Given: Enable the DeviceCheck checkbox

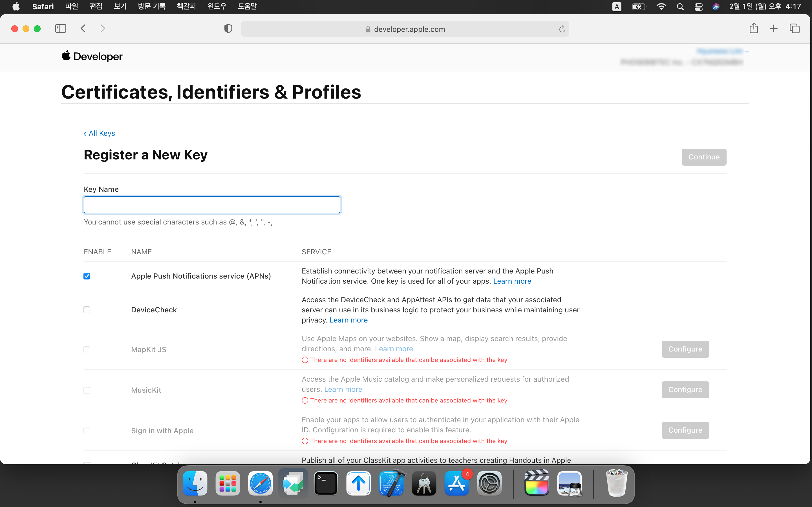Looking at the screenshot, I should (x=87, y=310).
